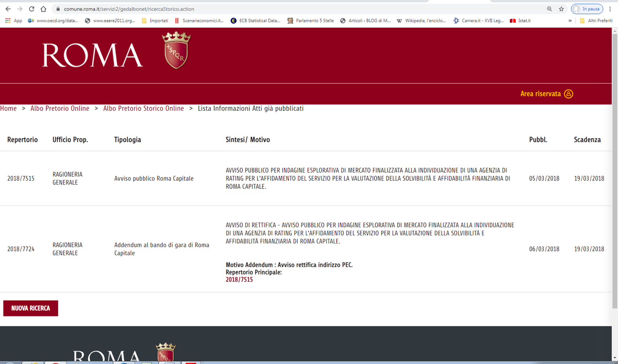Open the browser home page icon
The height and width of the screenshot is (364, 618).
pos(43,9)
